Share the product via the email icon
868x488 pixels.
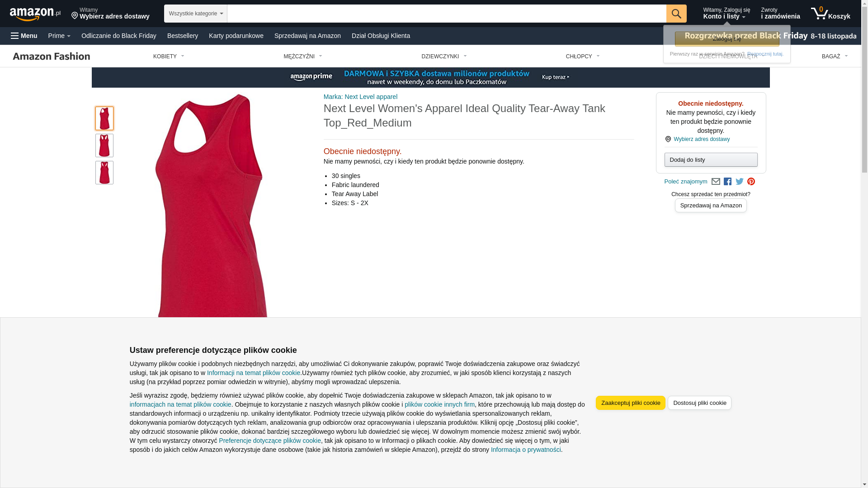pyautogui.click(x=716, y=182)
